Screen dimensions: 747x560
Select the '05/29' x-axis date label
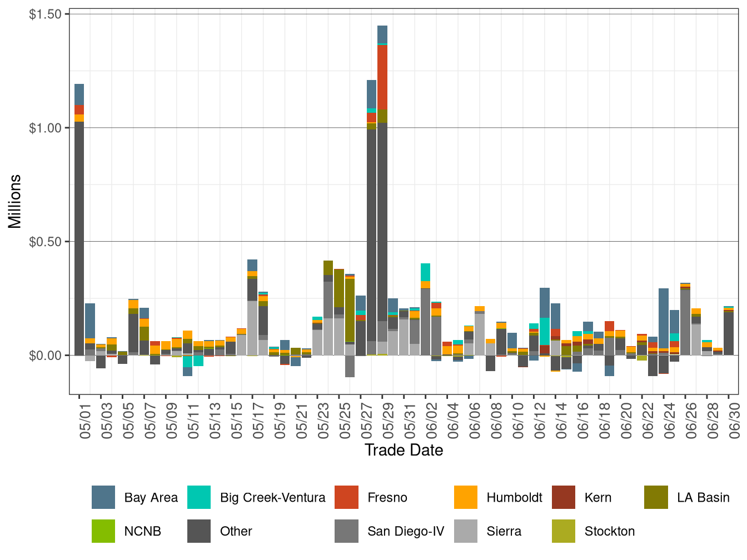(x=389, y=420)
